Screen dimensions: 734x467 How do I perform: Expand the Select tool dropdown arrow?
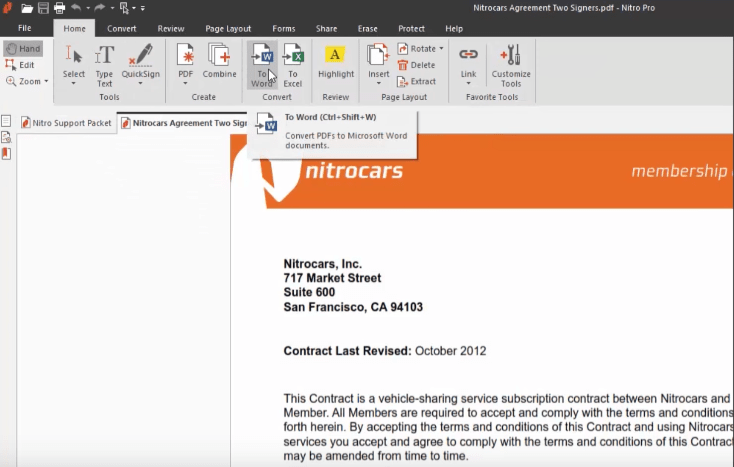[73, 84]
